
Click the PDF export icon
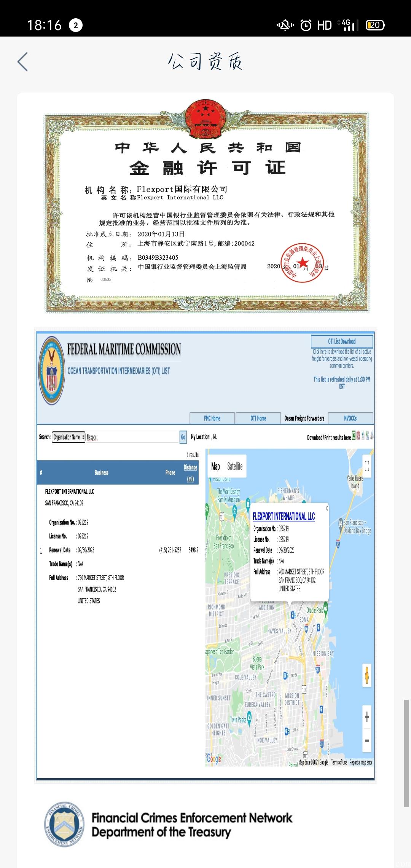click(358, 436)
